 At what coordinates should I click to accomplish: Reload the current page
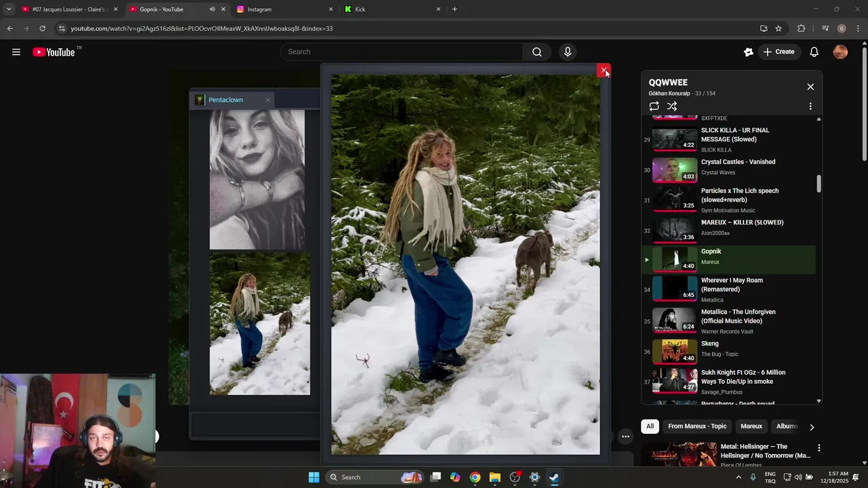[x=42, y=28]
